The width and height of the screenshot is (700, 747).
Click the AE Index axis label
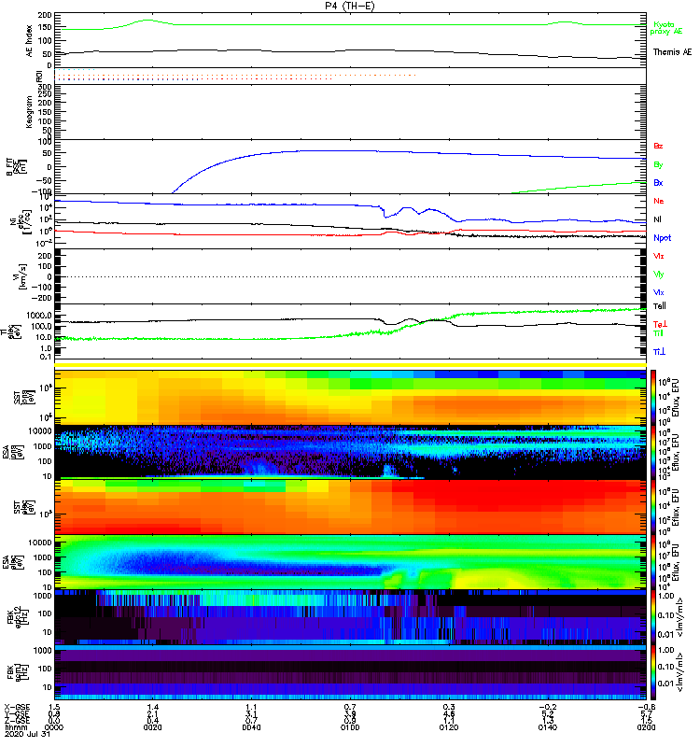30,41
